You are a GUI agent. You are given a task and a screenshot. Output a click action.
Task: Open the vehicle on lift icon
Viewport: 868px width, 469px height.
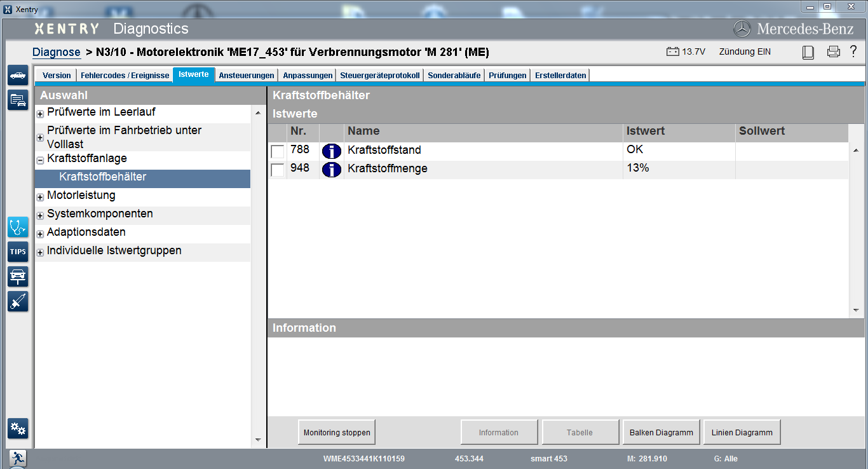[18, 276]
